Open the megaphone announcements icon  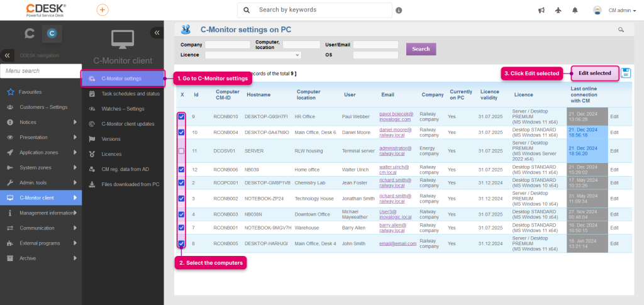pyautogui.click(x=541, y=11)
